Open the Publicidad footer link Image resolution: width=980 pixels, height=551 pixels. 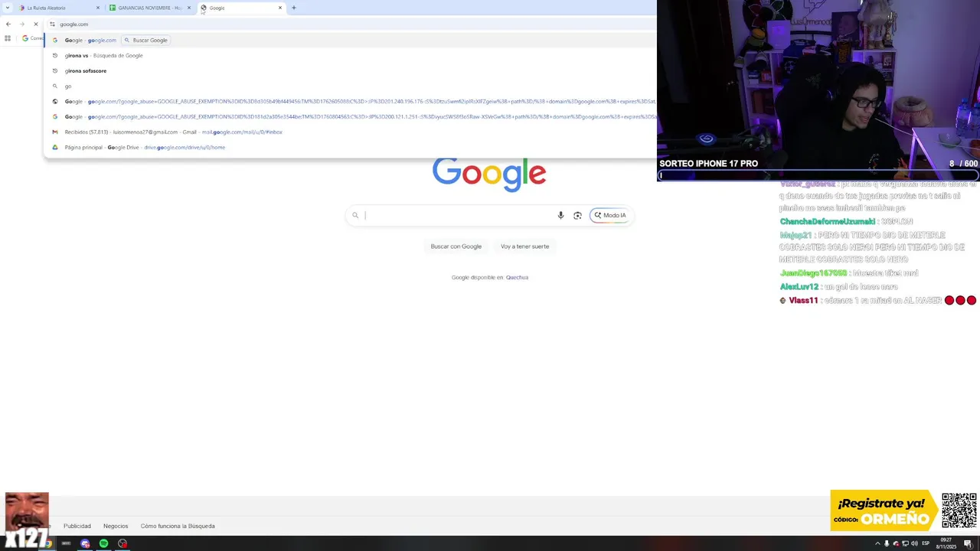coord(77,526)
